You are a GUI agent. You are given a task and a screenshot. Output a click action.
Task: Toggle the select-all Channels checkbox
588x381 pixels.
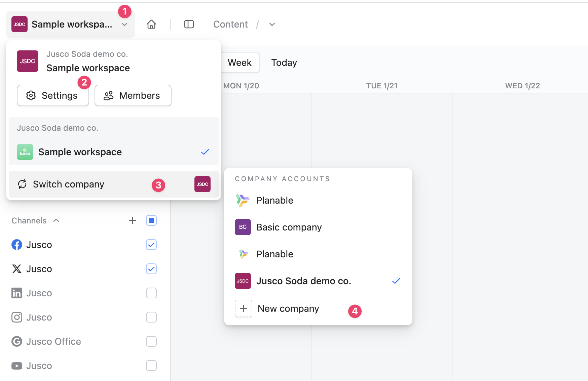tap(151, 220)
